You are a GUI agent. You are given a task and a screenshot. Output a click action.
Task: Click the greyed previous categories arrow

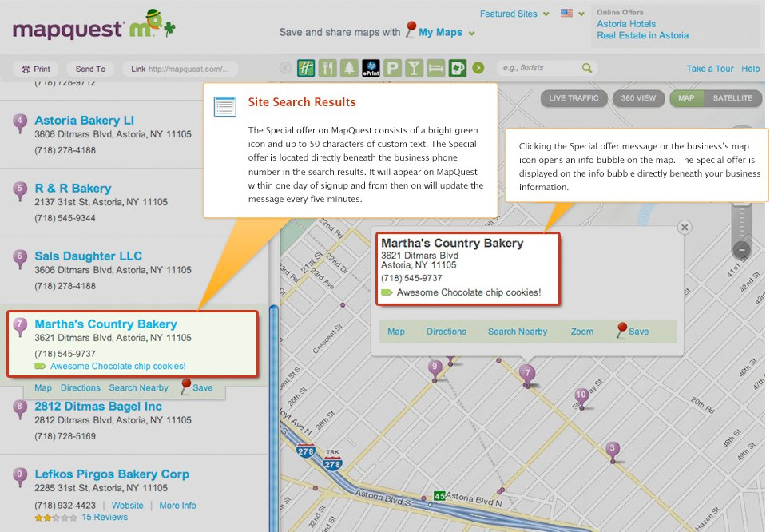coord(285,68)
